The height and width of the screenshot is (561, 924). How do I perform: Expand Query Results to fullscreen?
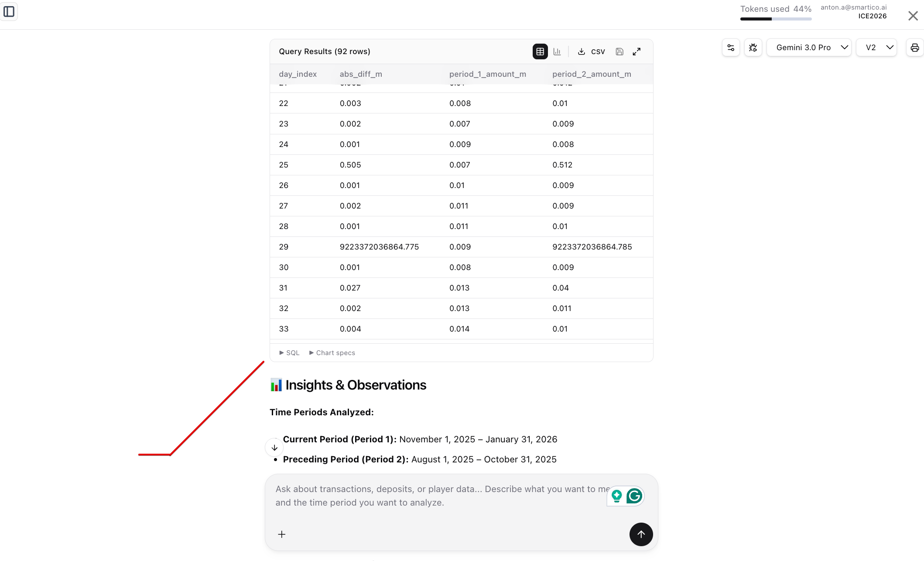637,51
